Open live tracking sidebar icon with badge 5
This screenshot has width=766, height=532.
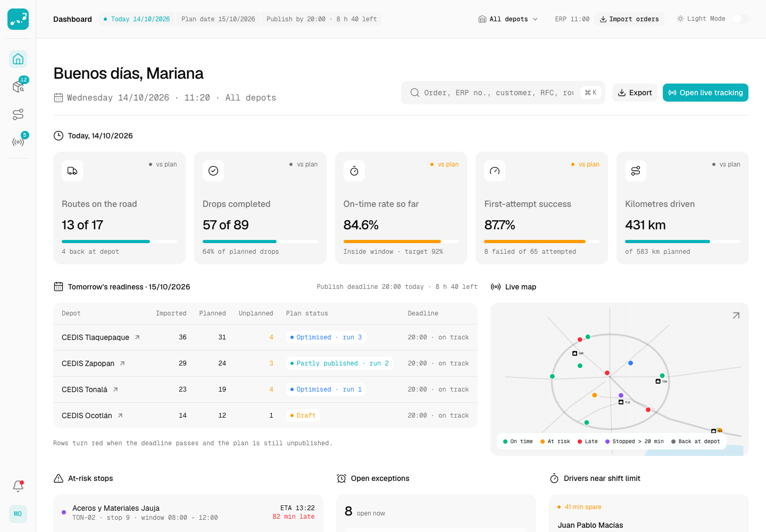pos(18,142)
